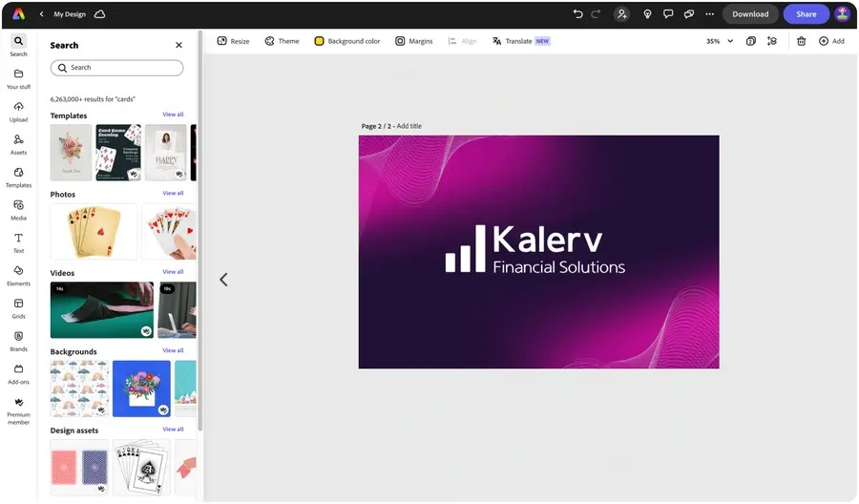Open the Theme toolbar option
This screenshot has width=859, height=504.
(283, 41)
